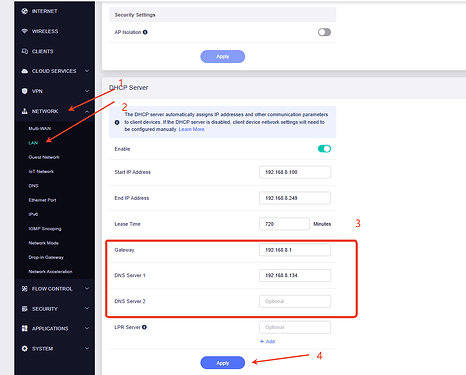Click the AP Isolation info icon
The width and height of the screenshot is (466, 375).
[x=145, y=32]
